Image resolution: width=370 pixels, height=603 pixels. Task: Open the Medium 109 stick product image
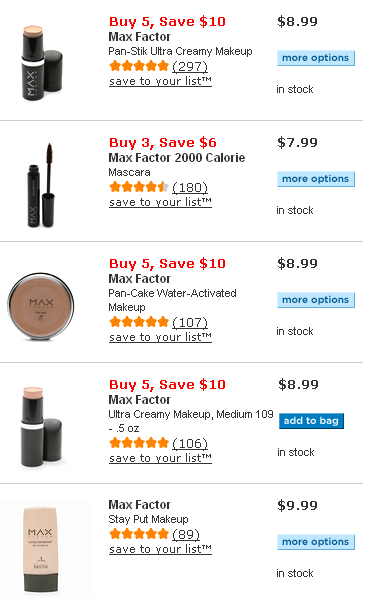point(41,427)
